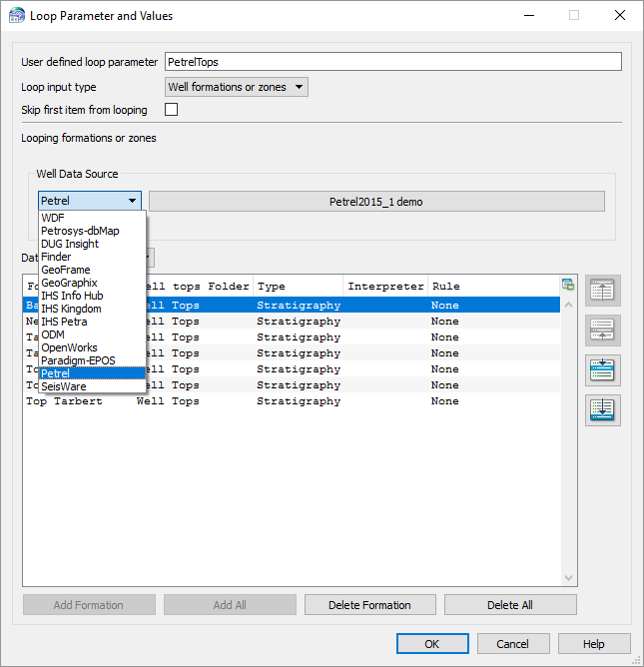Select IHS Kingdom in the dropdown list
Image resolution: width=644 pixels, height=667 pixels.
click(x=71, y=309)
